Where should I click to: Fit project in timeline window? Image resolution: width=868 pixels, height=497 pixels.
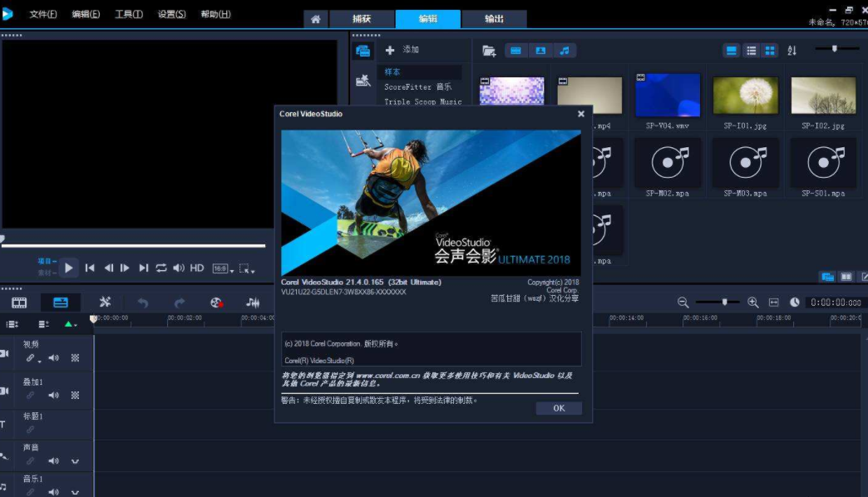774,303
